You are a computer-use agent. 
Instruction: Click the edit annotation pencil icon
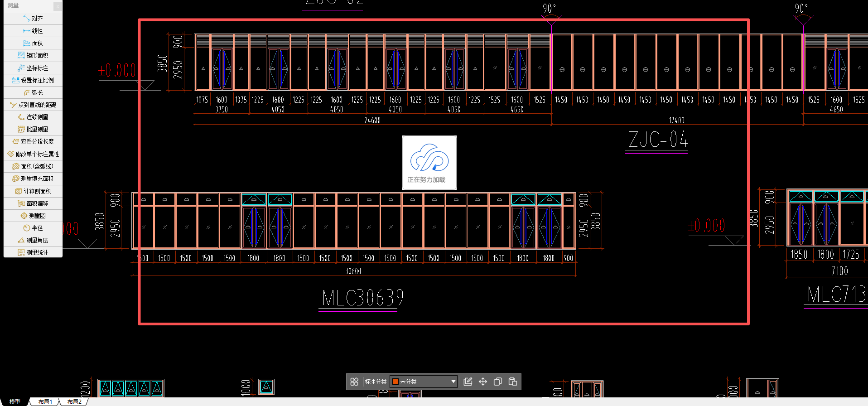(468, 382)
